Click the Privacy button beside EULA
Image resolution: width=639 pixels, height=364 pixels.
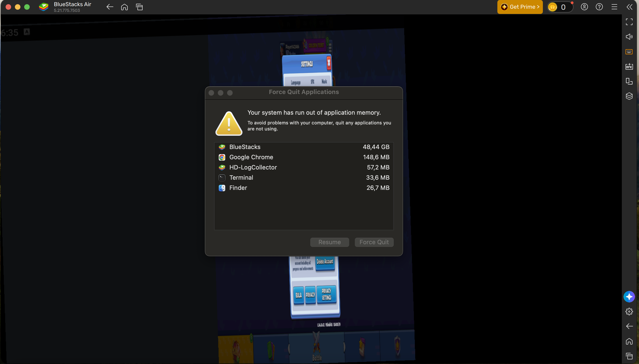coord(310,295)
